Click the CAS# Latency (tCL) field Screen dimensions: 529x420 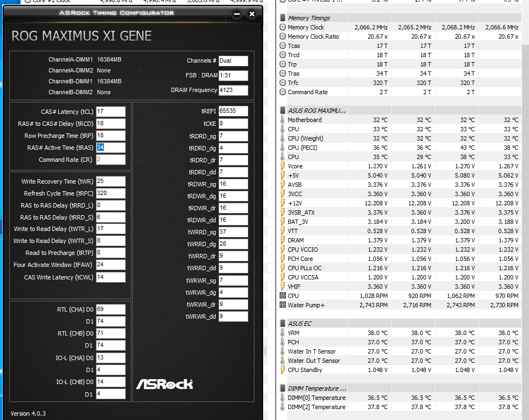click(x=111, y=112)
